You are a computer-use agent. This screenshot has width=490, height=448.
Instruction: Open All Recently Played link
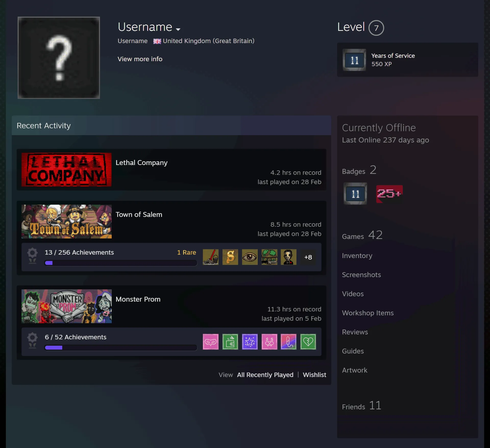265,375
